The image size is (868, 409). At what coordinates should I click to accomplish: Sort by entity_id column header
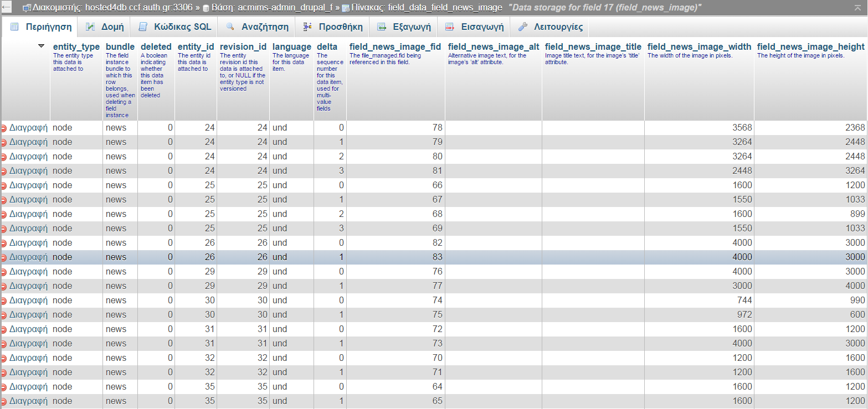pyautogui.click(x=196, y=46)
